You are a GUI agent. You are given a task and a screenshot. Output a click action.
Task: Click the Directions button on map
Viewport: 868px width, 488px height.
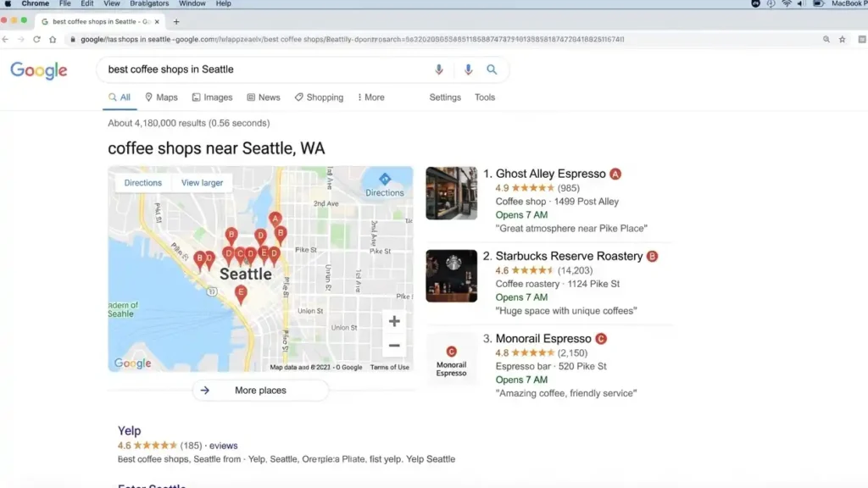click(142, 183)
